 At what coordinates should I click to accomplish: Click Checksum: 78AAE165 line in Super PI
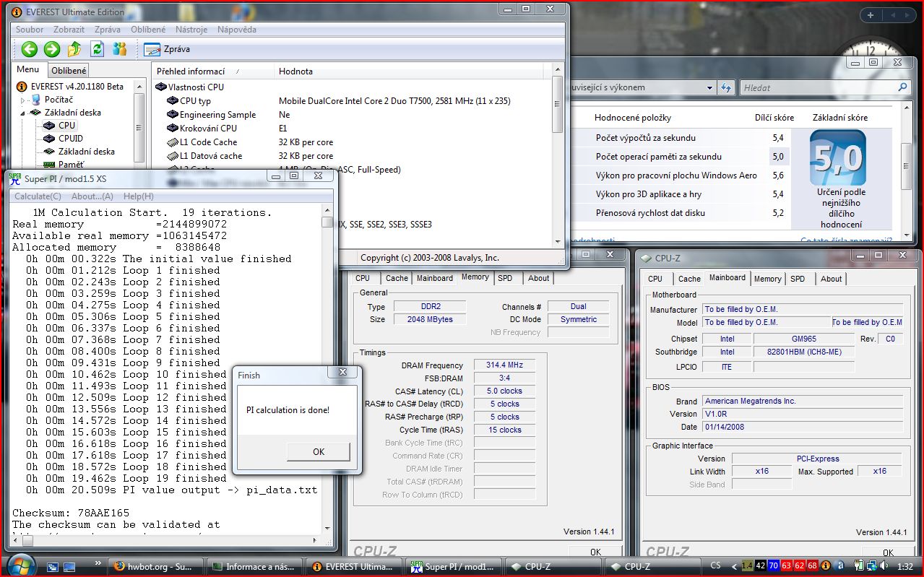[71, 513]
